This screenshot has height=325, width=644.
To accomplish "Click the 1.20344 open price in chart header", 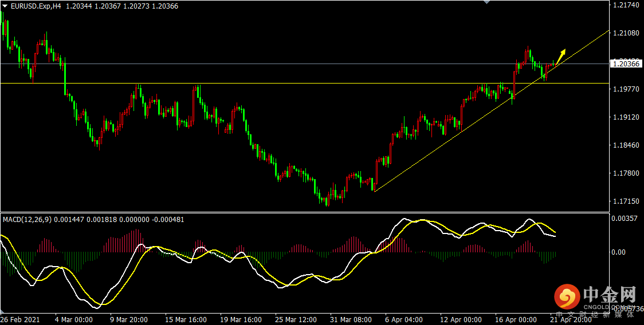I will pos(79,6).
